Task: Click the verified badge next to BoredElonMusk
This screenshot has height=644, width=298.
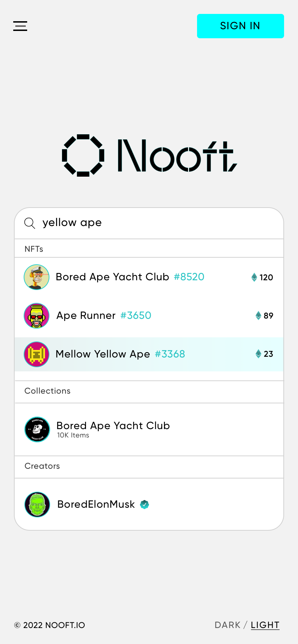Action: 144,504
